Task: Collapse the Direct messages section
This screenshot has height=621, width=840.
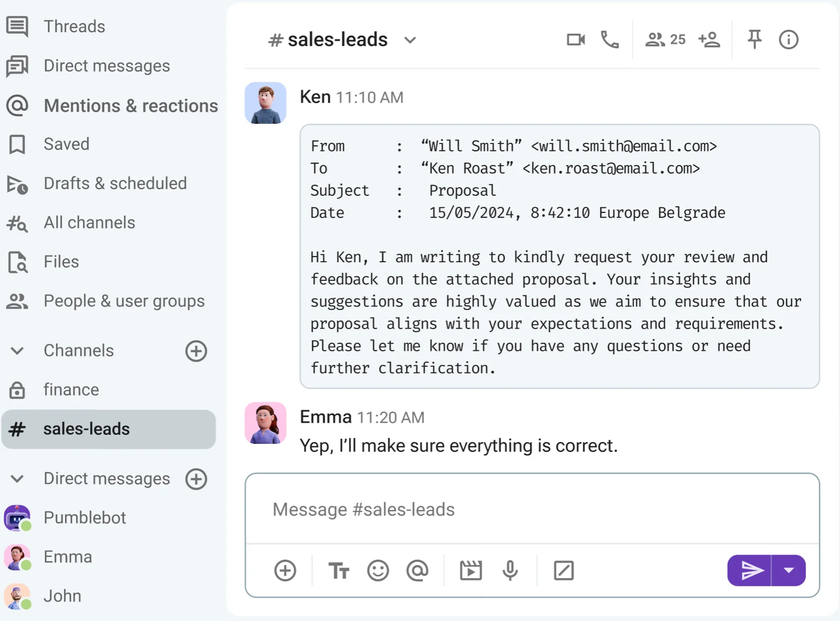Action: point(17,479)
